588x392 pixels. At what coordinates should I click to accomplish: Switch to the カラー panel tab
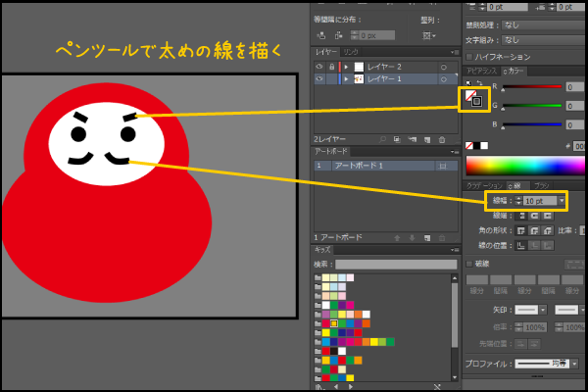(514, 71)
